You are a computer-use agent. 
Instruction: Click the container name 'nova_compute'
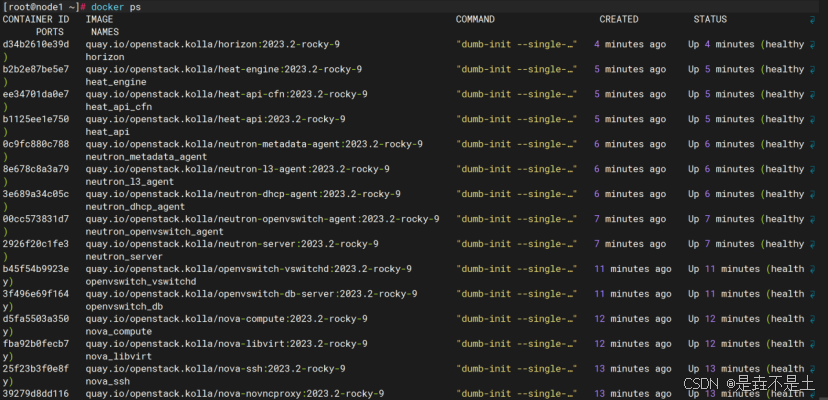click(119, 331)
